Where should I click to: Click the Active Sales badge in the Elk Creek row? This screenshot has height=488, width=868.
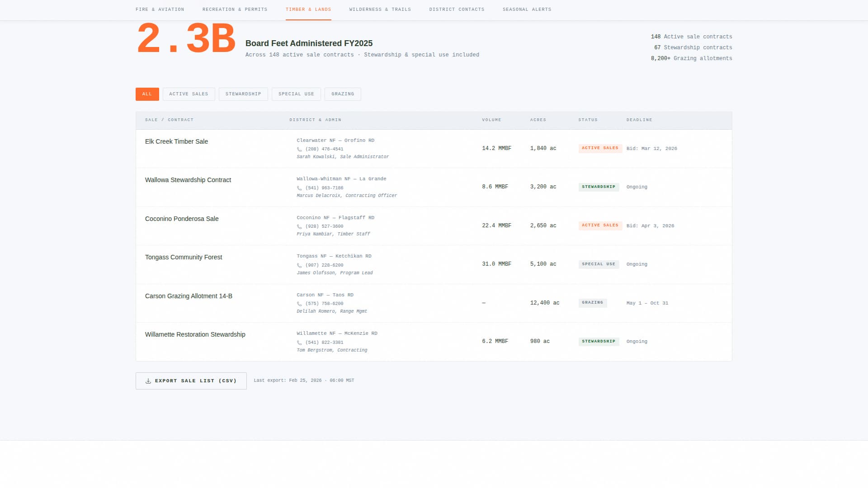click(600, 148)
